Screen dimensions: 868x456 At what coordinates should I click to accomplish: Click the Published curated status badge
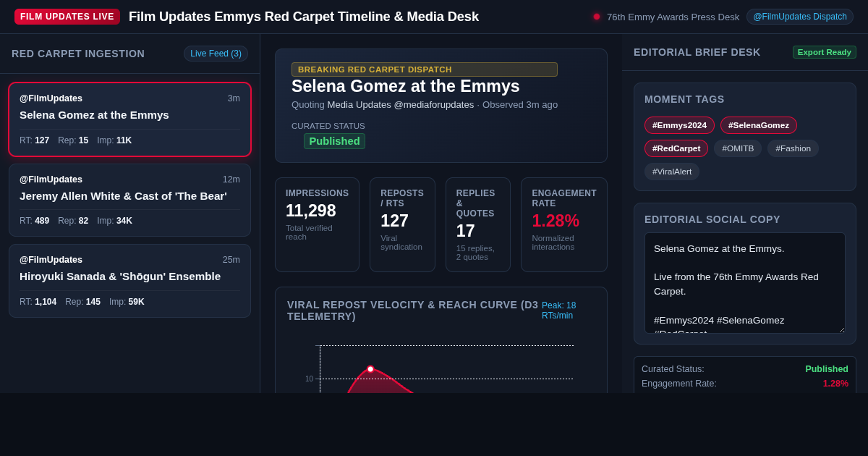tap(334, 141)
